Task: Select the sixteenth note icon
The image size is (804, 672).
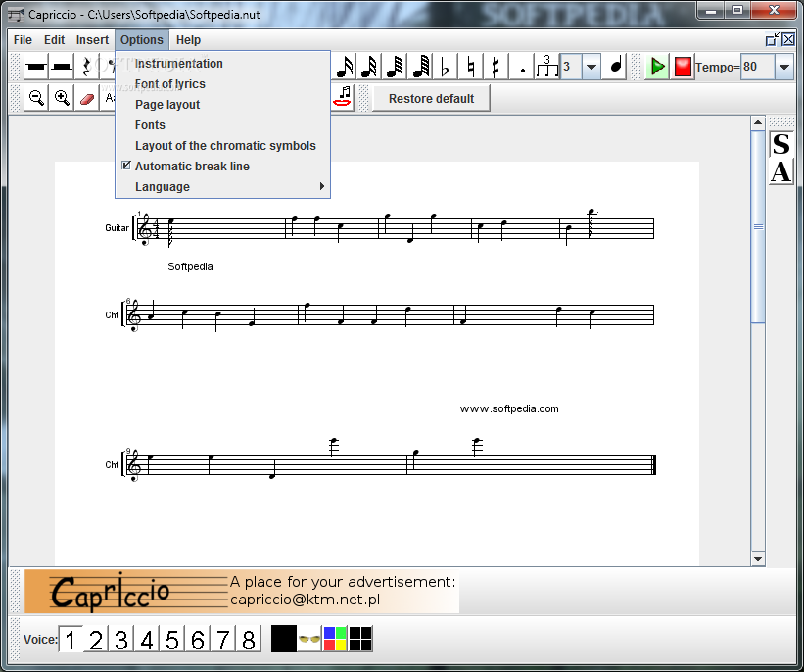Action: (345, 67)
